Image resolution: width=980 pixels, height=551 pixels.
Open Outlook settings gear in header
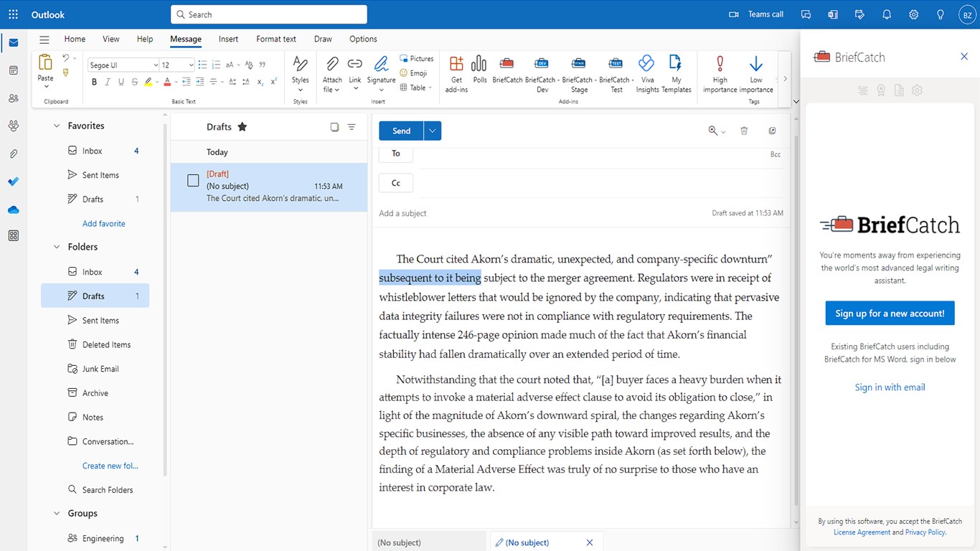click(913, 14)
